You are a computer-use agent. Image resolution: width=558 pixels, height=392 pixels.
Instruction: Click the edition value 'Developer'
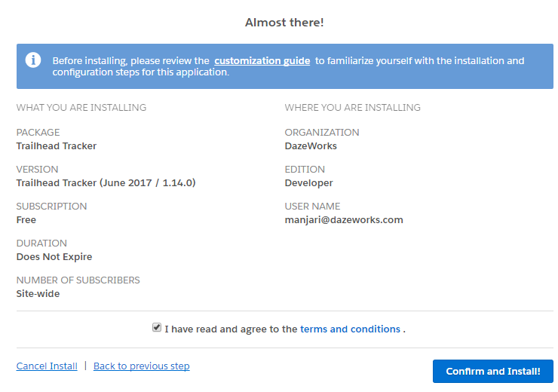[308, 183]
